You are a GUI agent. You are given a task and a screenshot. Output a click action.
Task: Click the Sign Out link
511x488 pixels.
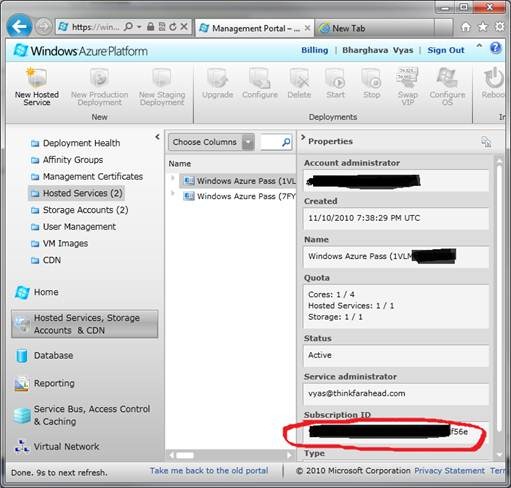coord(446,50)
